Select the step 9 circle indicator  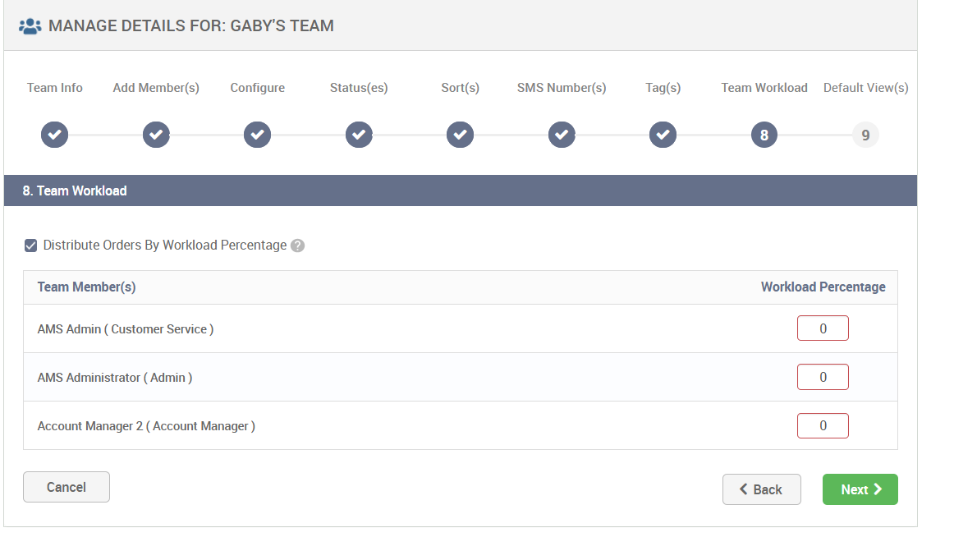pos(865,134)
